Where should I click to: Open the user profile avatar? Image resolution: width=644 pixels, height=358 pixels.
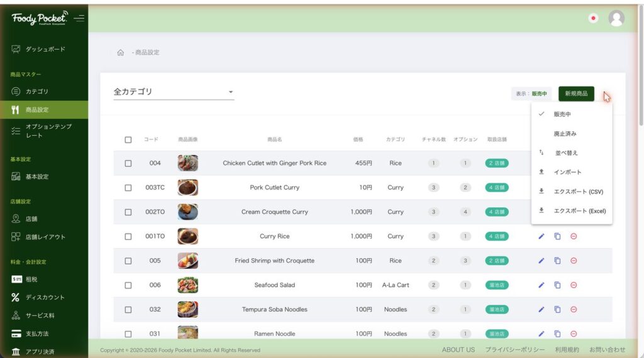pyautogui.click(x=616, y=18)
